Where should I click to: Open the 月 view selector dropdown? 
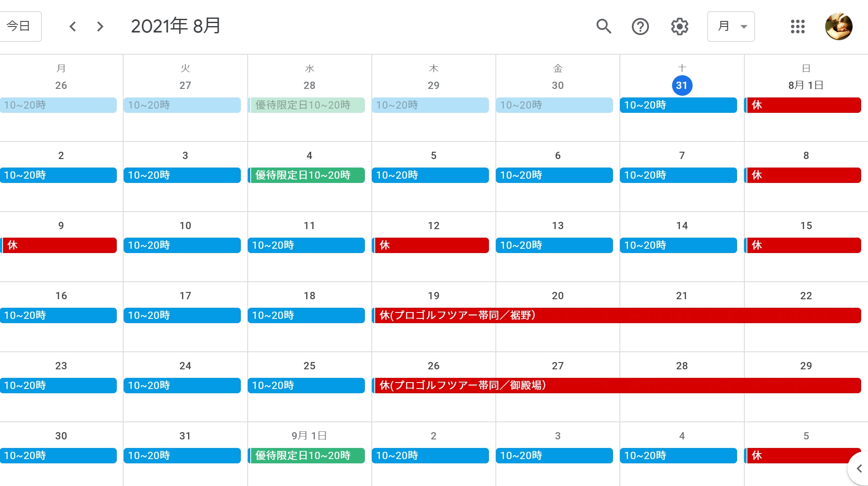click(x=731, y=27)
